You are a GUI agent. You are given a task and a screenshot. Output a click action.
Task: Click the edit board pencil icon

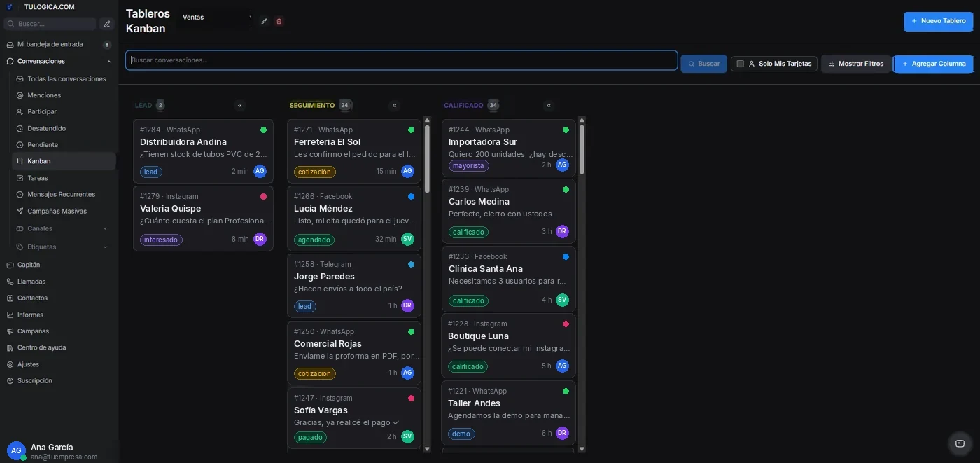point(264,21)
